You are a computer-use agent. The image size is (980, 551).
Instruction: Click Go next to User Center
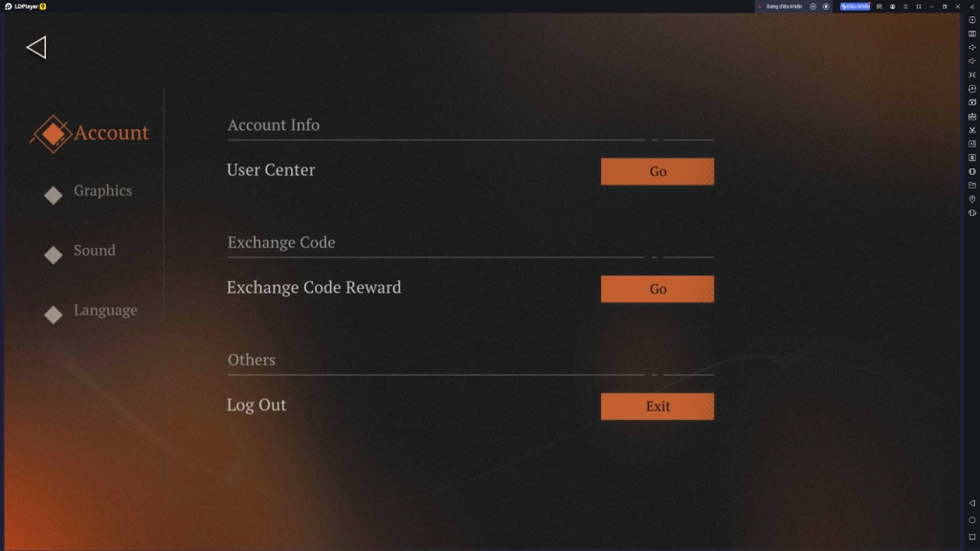click(x=657, y=171)
